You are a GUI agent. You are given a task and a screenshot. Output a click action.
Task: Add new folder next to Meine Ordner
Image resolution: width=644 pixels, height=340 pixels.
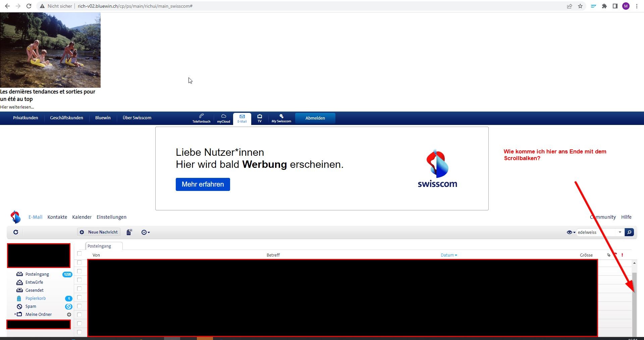tap(69, 315)
